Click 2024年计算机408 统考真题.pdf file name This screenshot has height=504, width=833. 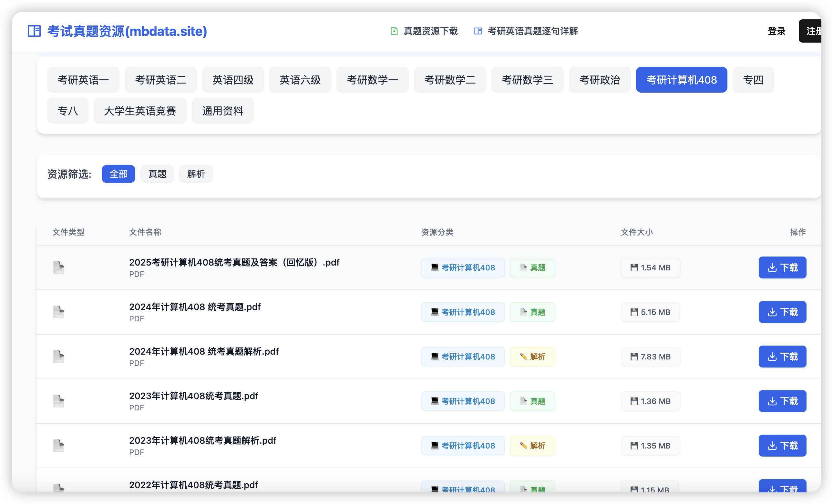(195, 307)
